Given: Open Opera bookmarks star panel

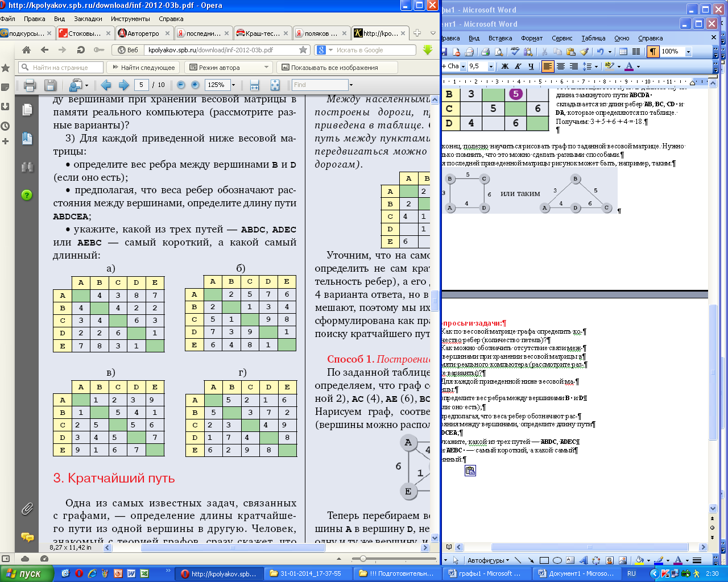Looking at the screenshot, I should pyautogui.click(x=6, y=68).
